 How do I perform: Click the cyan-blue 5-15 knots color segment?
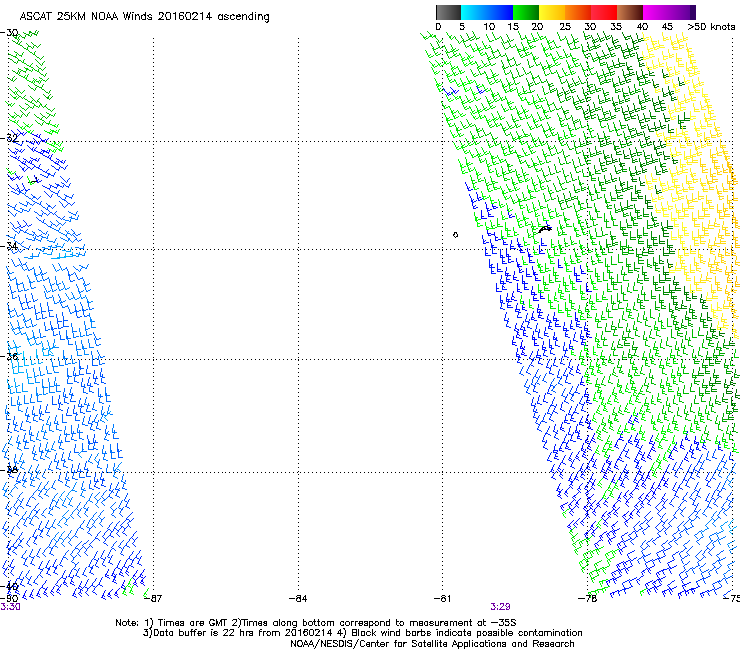(487, 12)
